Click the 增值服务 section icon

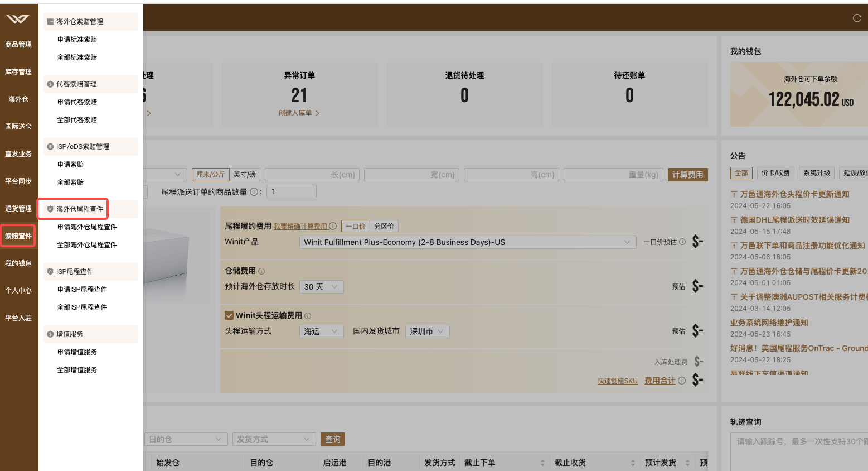pyautogui.click(x=50, y=334)
